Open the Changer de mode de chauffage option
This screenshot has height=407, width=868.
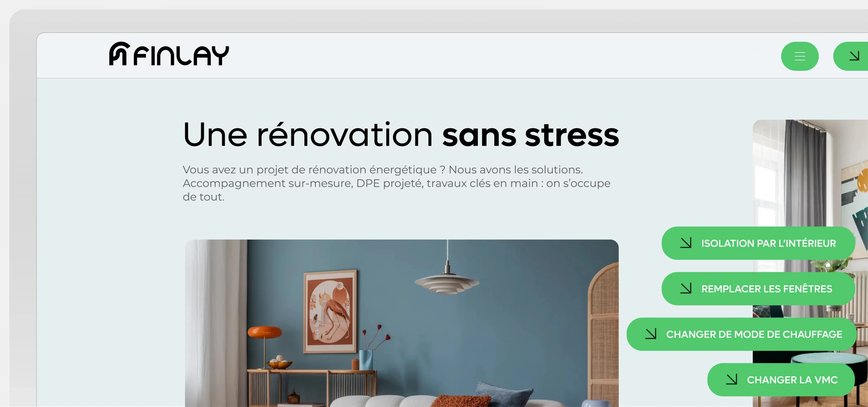[x=742, y=334]
